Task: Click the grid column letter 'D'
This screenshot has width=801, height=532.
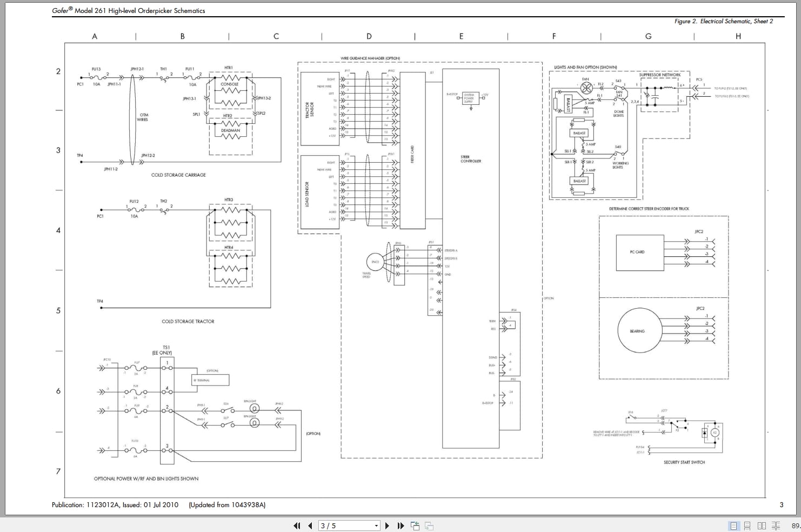Action: [x=369, y=37]
